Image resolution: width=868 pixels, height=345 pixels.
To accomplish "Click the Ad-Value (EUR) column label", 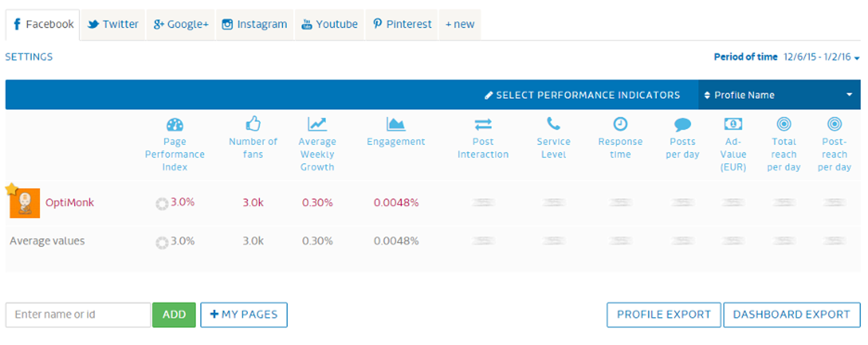I will (733, 154).
